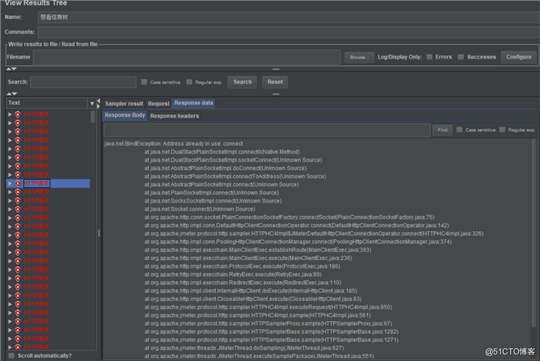This screenshot has height=361, width=540.
Task: Click the 'DefaultHttpClientConnectionOperator.java:142' stack line
Action: 297,226
